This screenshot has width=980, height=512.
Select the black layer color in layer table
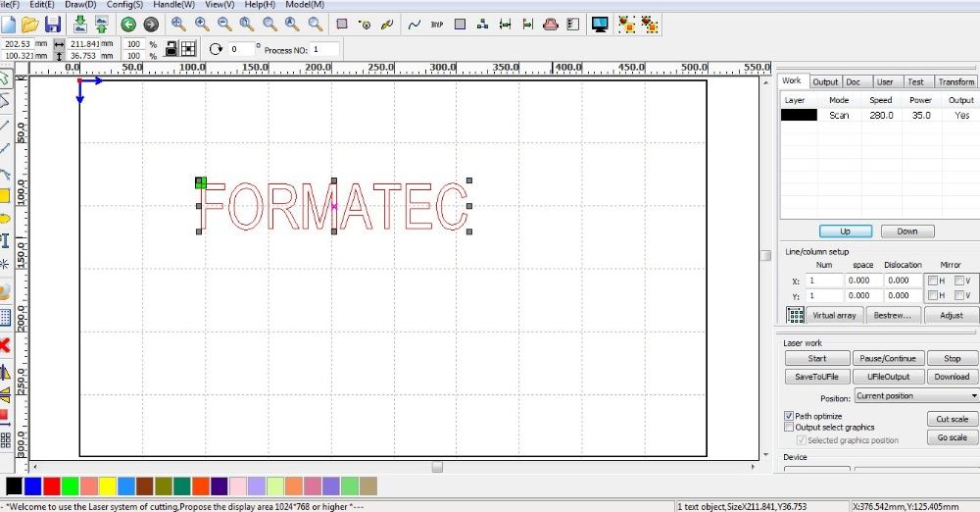pyautogui.click(x=799, y=115)
